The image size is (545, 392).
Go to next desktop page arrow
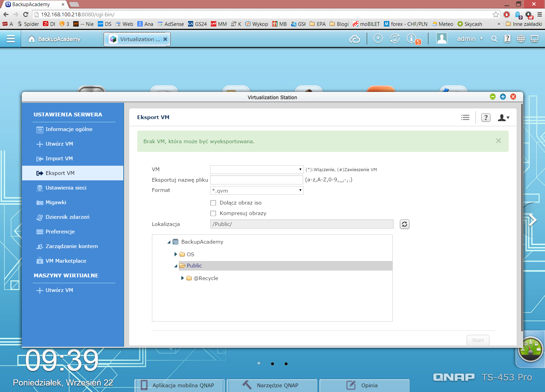pos(533,220)
